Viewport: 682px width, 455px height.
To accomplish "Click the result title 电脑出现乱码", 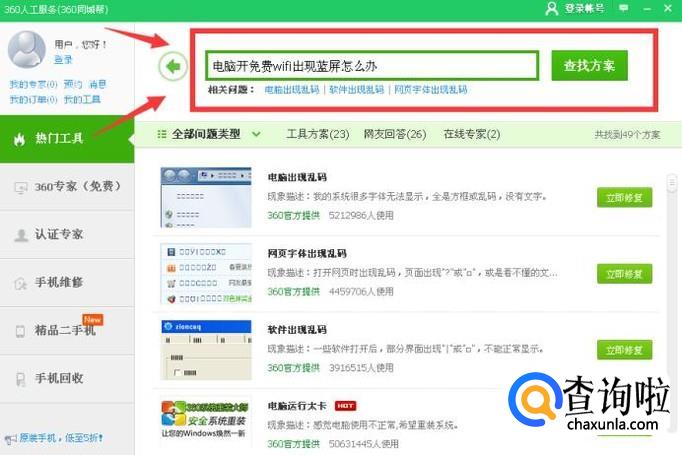I will 297,177.
